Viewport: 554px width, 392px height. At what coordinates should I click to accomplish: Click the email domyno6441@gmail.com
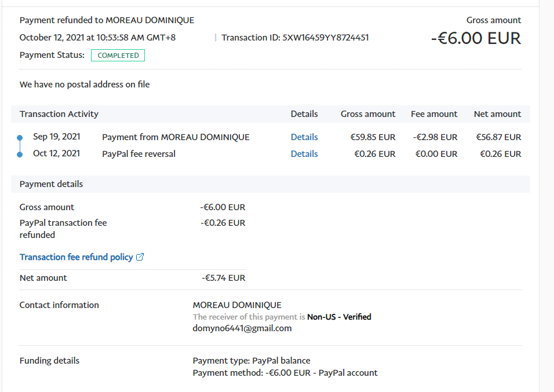(x=242, y=328)
